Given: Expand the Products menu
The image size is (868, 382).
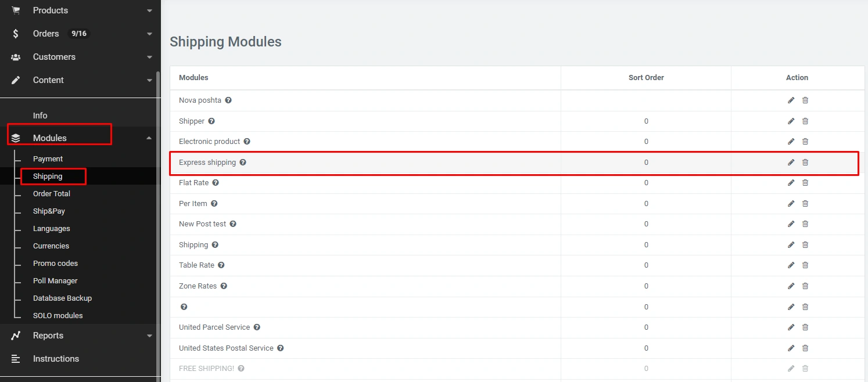Looking at the screenshot, I should click(149, 10).
